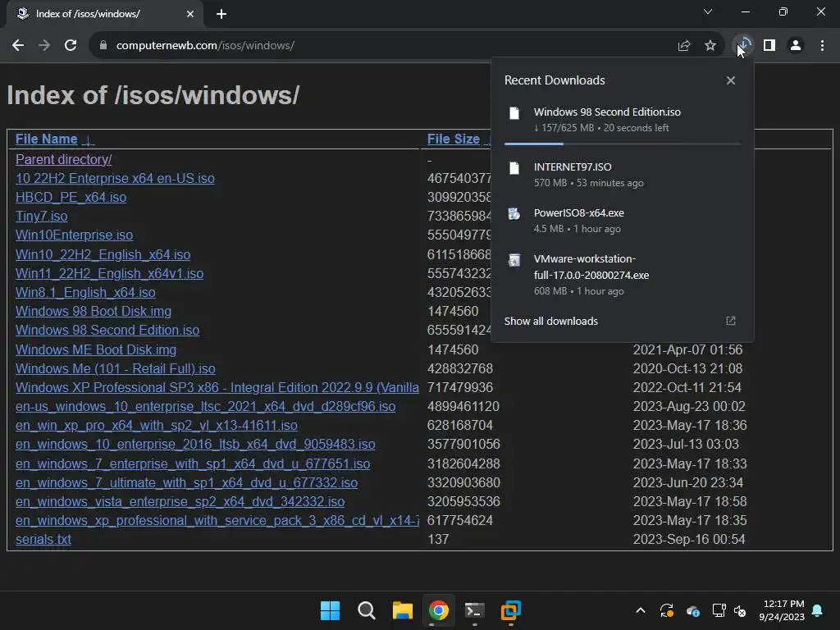Click file size 4899461120

463,407
